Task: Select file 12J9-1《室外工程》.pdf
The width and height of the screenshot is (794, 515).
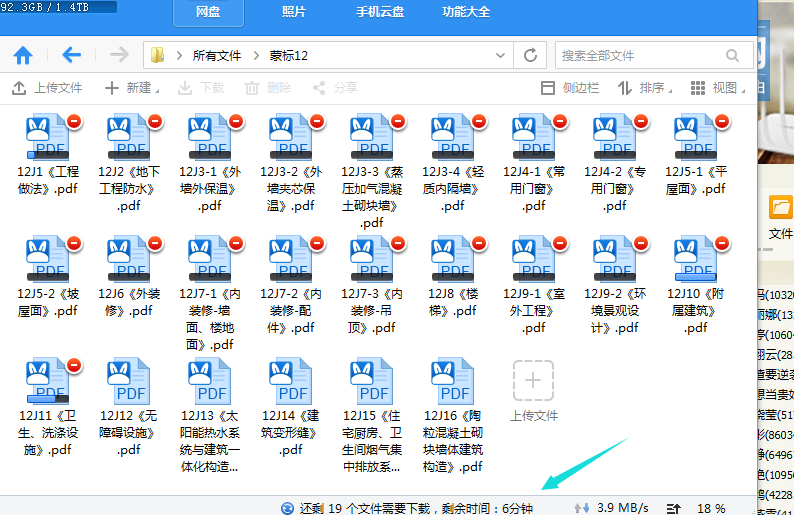Action: [534, 285]
